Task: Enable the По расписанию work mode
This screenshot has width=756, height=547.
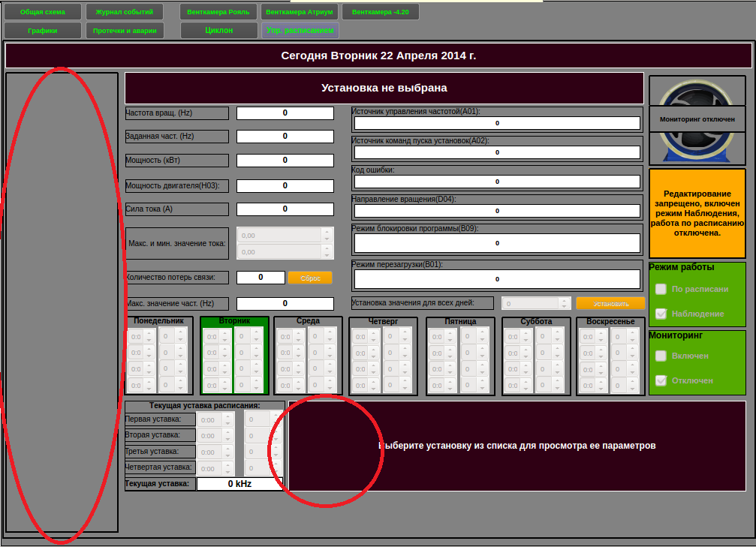Action: 661,289
